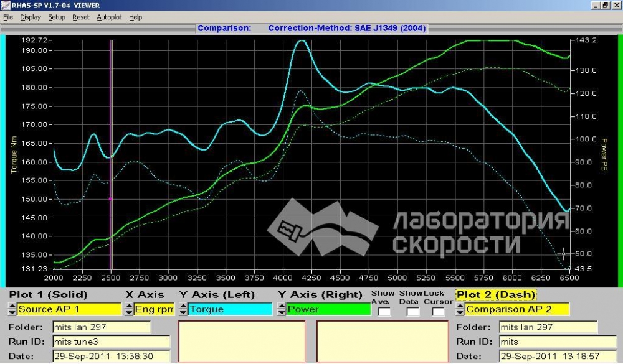Open the Setup menu
The width and height of the screenshot is (623, 364).
coord(57,17)
